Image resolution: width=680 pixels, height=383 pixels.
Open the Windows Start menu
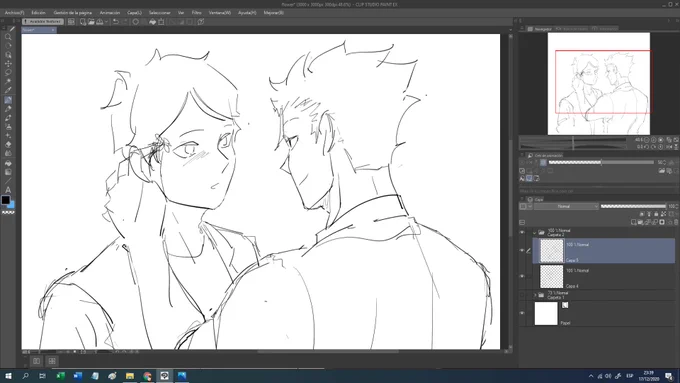[8, 376]
